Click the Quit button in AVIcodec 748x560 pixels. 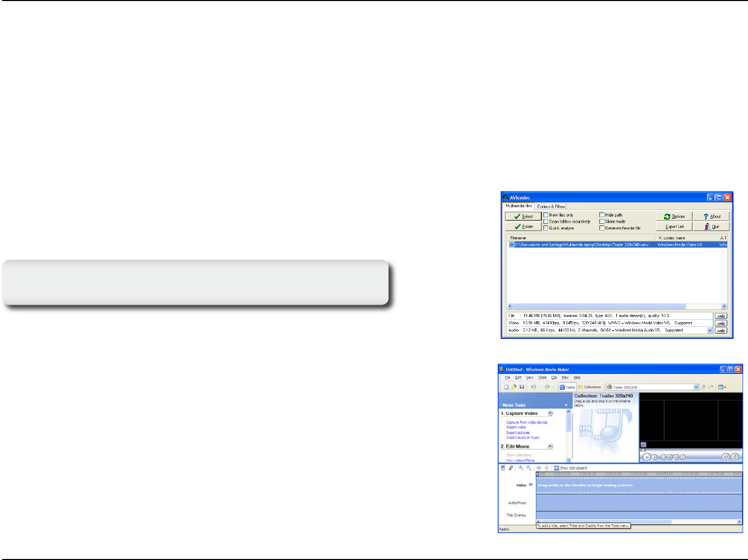712,226
